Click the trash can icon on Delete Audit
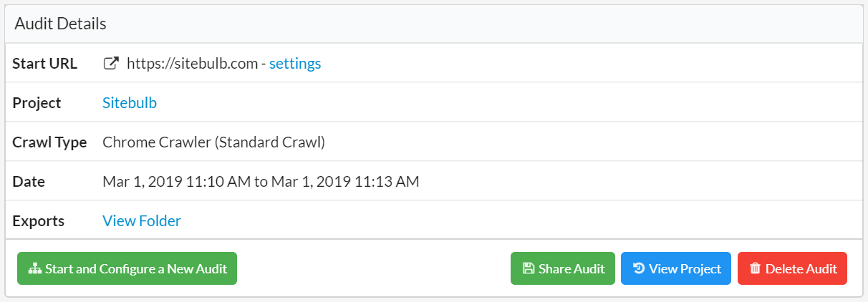868x302 pixels. click(x=755, y=269)
